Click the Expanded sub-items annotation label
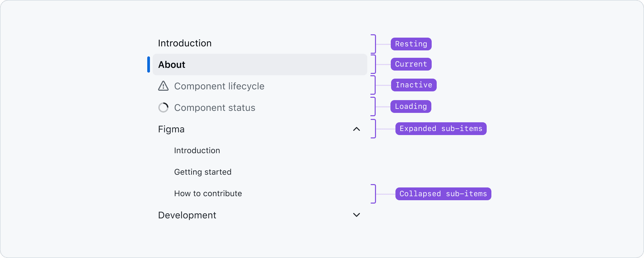This screenshot has width=644, height=258. click(x=441, y=129)
